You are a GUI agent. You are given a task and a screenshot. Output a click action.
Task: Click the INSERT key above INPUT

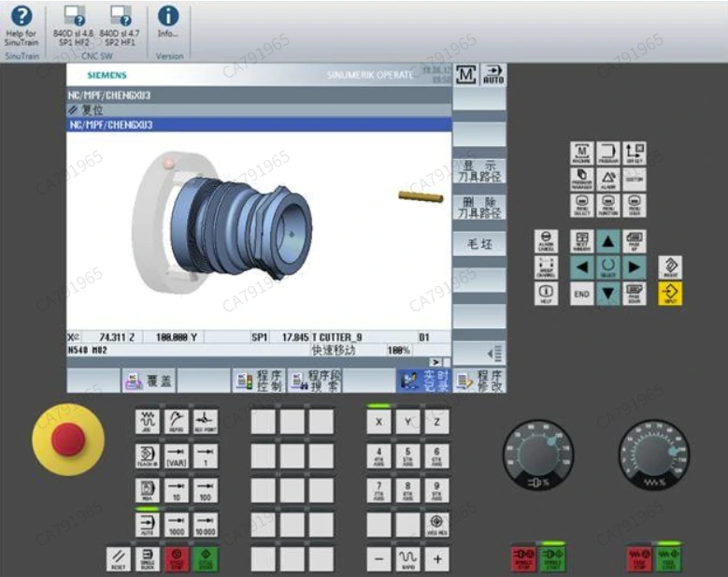tap(670, 267)
